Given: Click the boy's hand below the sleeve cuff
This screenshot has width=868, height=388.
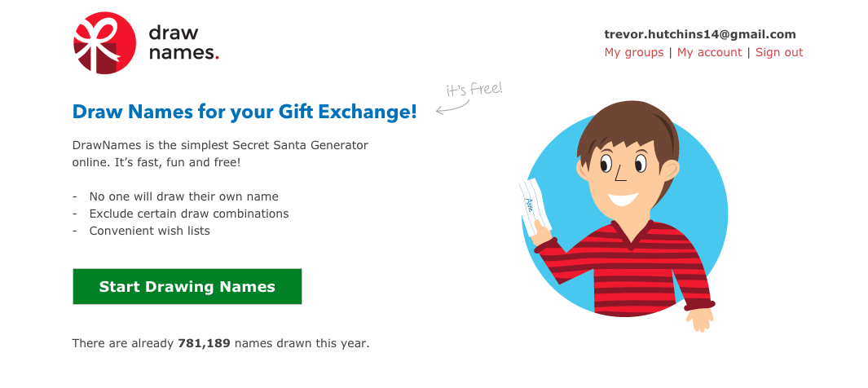Looking at the screenshot, I should (698, 318).
